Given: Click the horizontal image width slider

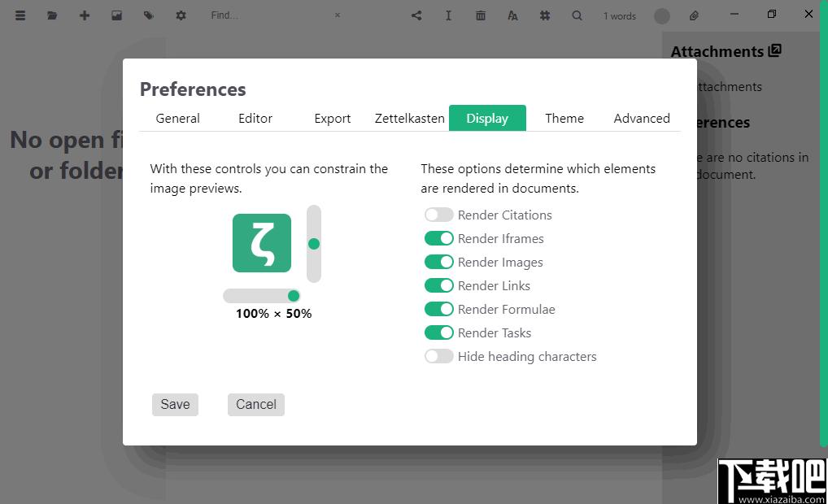Looking at the screenshot, I should (x=261, y=296).
